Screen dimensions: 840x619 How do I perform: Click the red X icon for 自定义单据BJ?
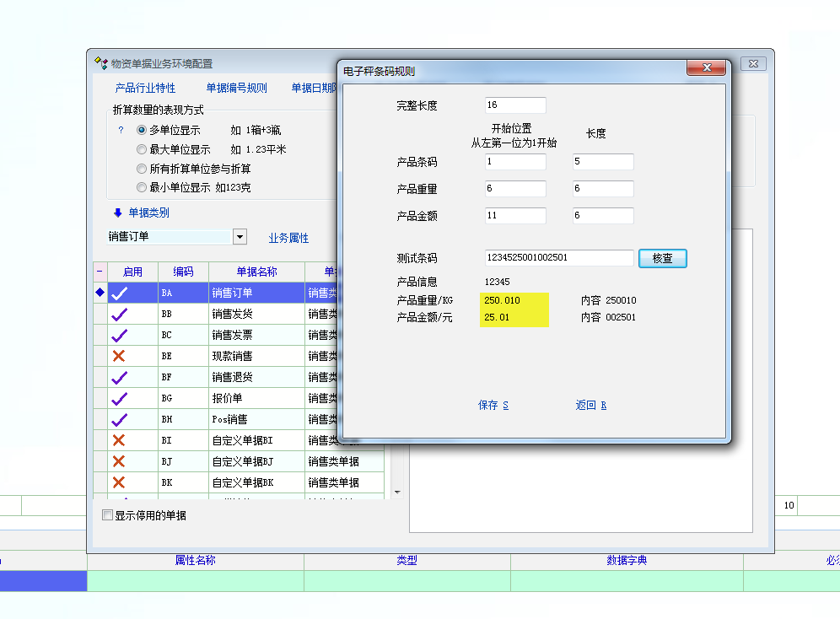click(x=119, y=461)
